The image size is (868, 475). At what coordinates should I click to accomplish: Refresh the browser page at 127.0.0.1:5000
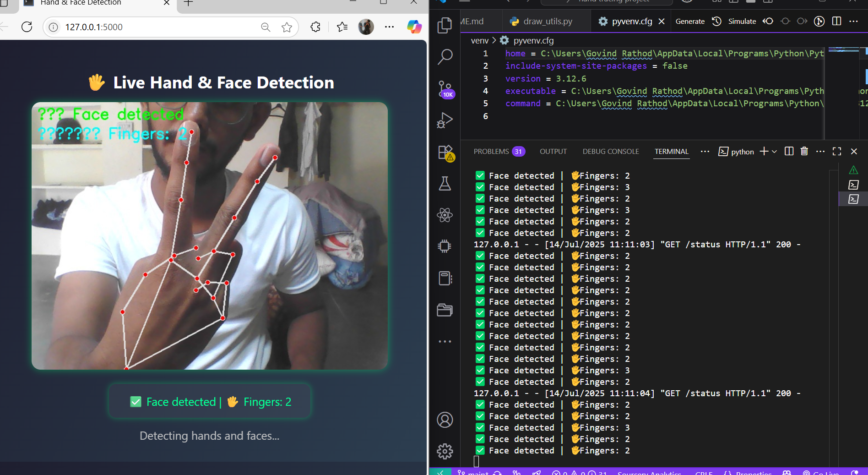(27, 27)
